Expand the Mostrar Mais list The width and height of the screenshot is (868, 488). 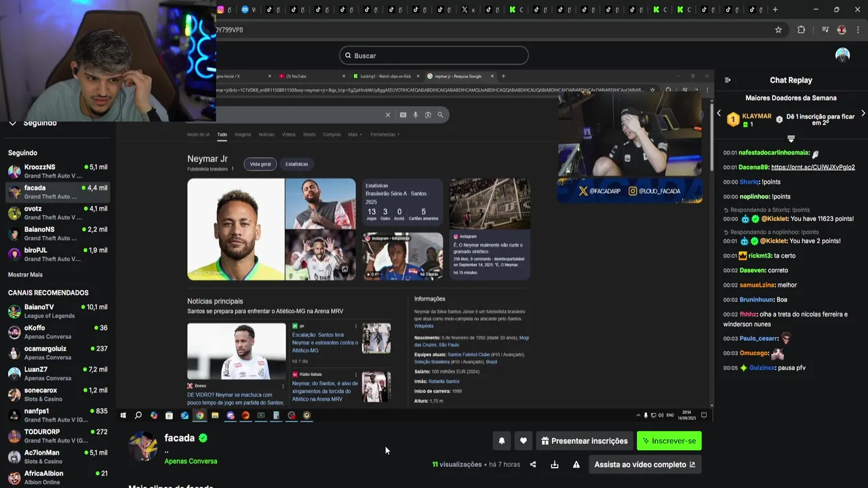pos(25,274)
